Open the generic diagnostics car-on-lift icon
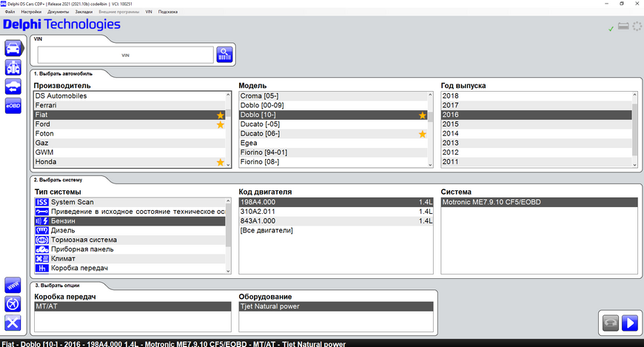Viewport: 644px width, 347px height. click(x=13, y=67)
